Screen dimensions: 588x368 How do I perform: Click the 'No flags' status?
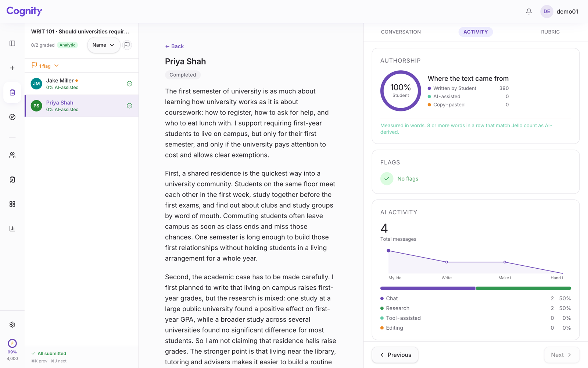point(399,178)
